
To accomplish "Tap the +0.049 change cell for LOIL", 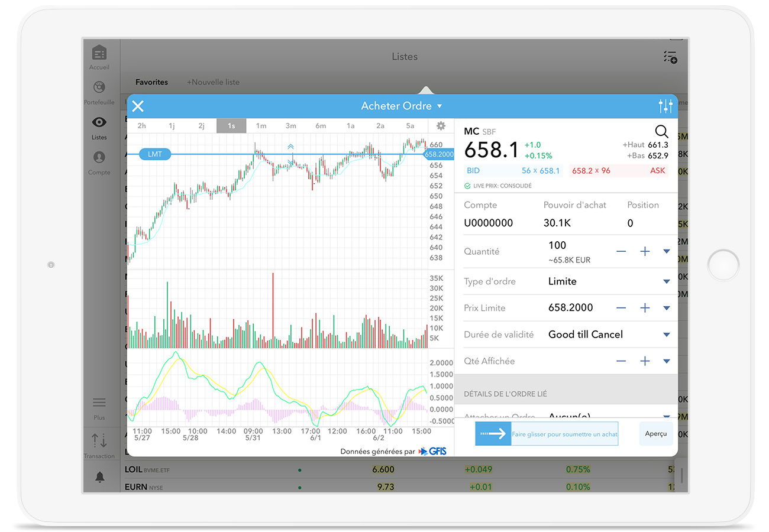I will click(478, 470).
